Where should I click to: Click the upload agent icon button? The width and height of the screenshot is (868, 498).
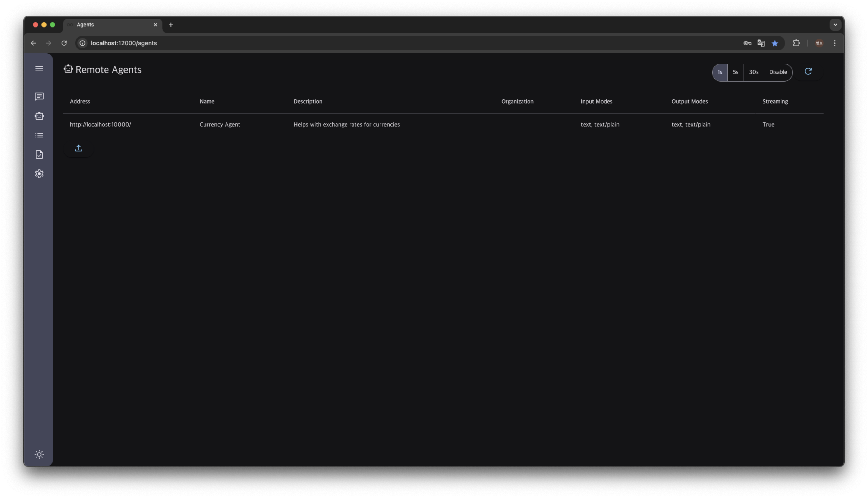click(x=78, y=148)
